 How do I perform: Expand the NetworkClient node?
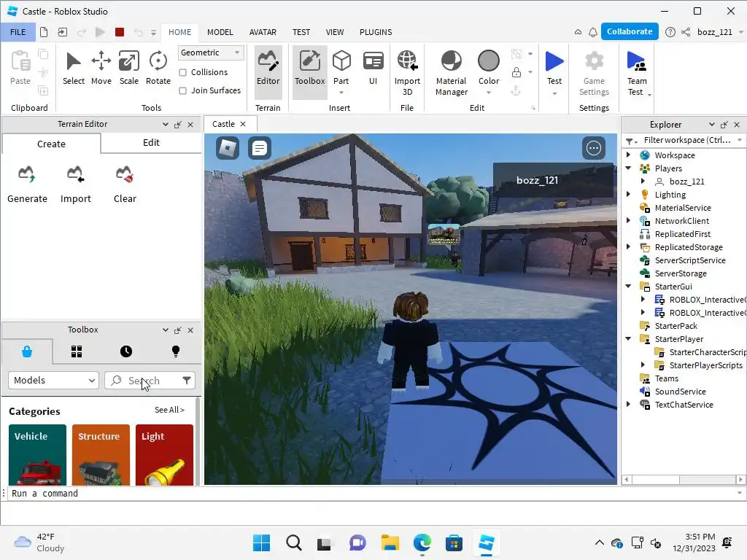[x=628, y=220]
